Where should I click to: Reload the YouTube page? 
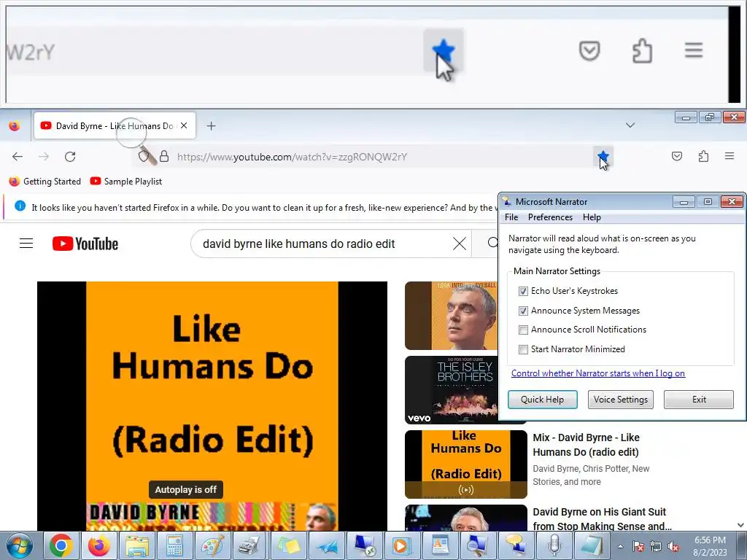(70, 157)
